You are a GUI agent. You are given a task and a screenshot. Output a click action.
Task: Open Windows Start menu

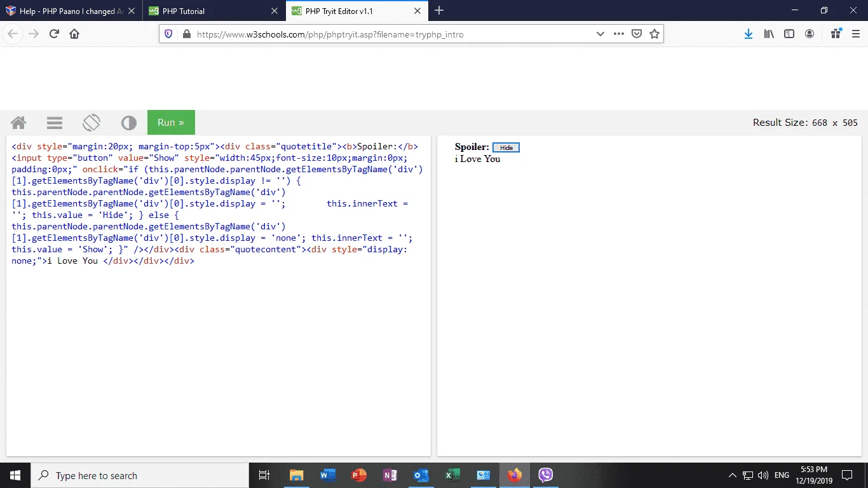click(x=15, y=475)
